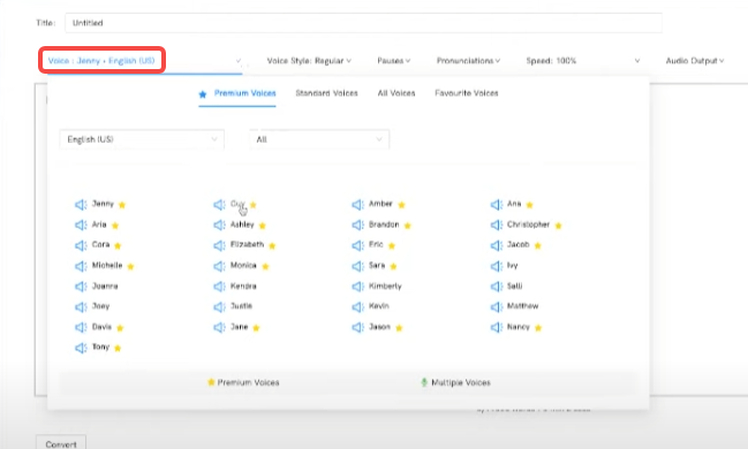748x449 pixels.
Task: Play Tony voice sample speaker icon
Action: pyautogui.click(x=82, y=348)
